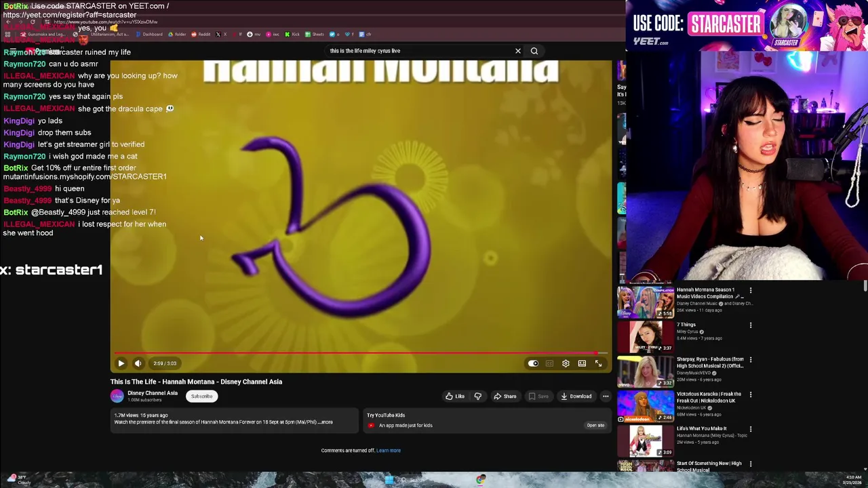Switch the player to theater mode
The image size is (868, 488).
point(582,363)
